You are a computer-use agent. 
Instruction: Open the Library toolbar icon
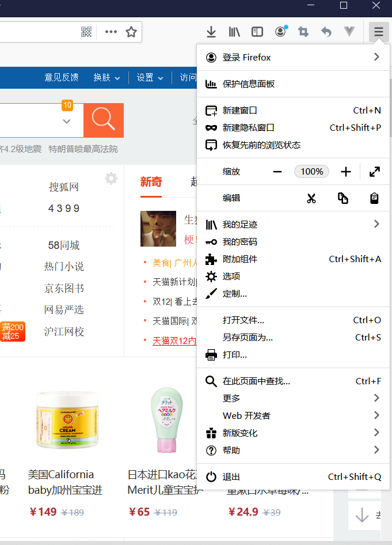coord(234,32)
